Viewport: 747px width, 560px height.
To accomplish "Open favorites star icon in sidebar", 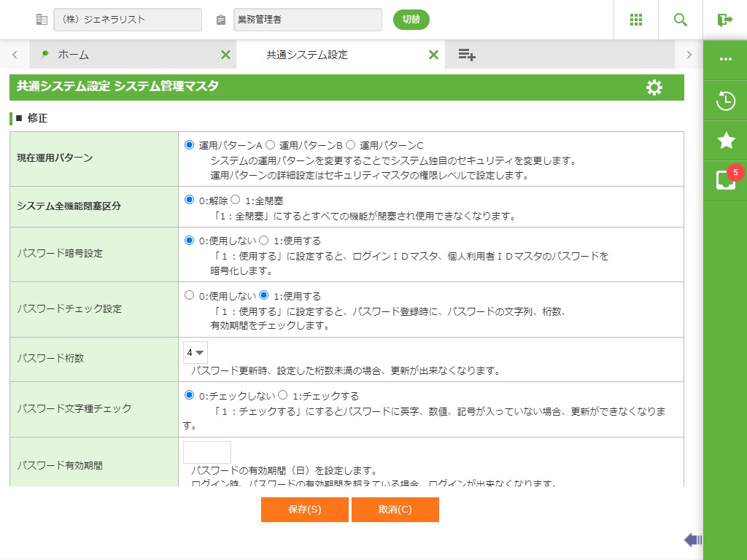I will (x=725, y=141).
